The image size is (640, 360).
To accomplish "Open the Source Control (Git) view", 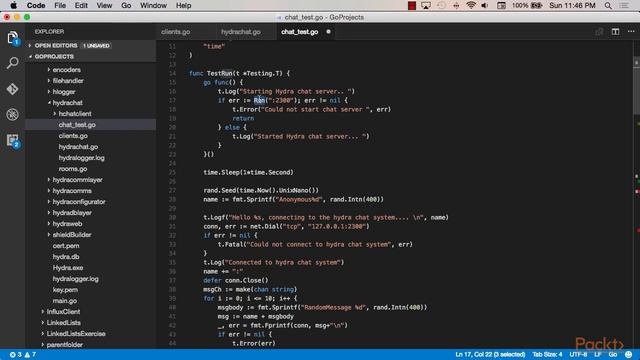I will [13, 89].
